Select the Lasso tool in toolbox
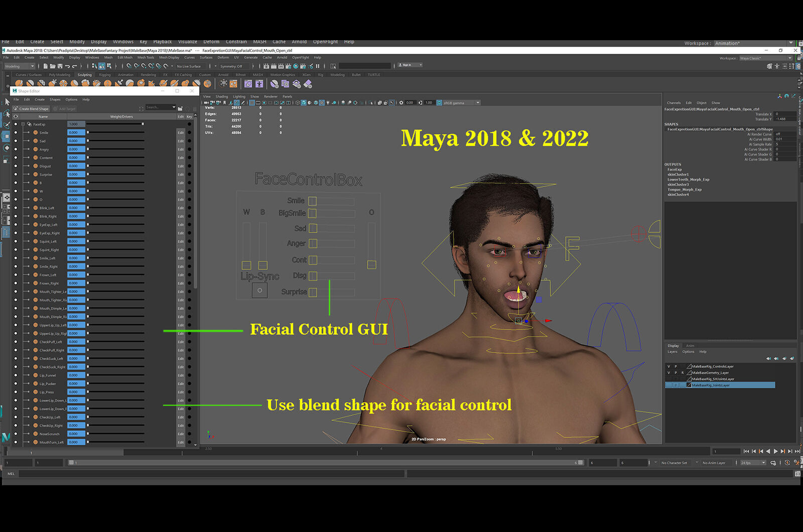Screen dimensions: 803x532 pos(7,113)
